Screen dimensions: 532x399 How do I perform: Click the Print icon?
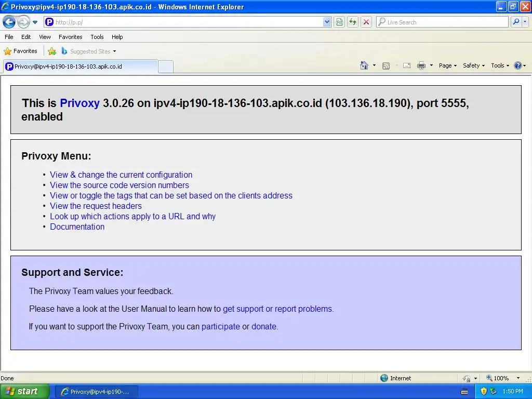[421, 65]
